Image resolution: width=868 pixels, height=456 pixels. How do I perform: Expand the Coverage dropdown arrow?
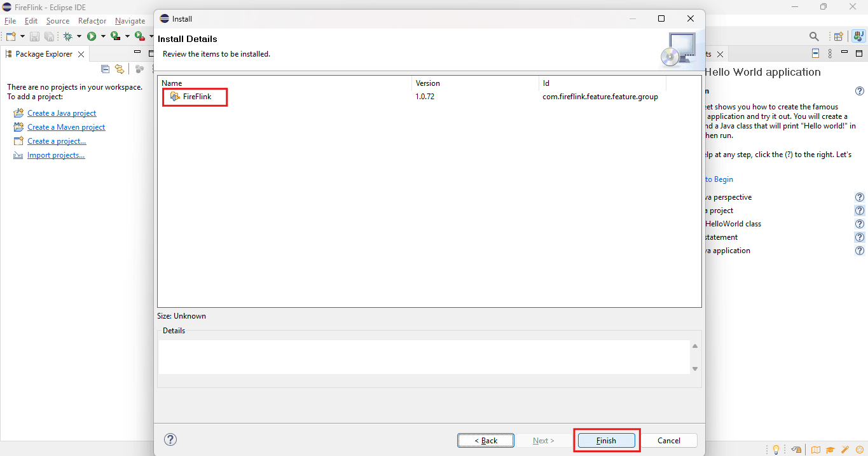127,37
